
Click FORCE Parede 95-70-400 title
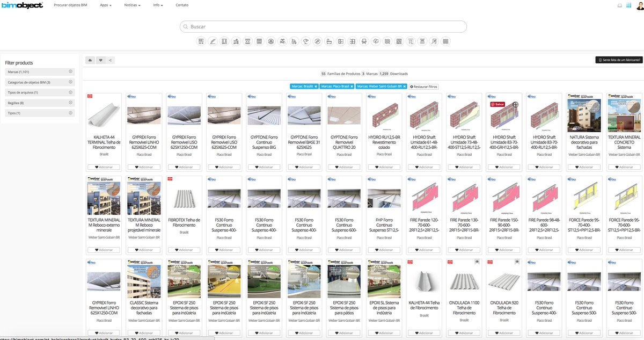[x=584, y=225]
